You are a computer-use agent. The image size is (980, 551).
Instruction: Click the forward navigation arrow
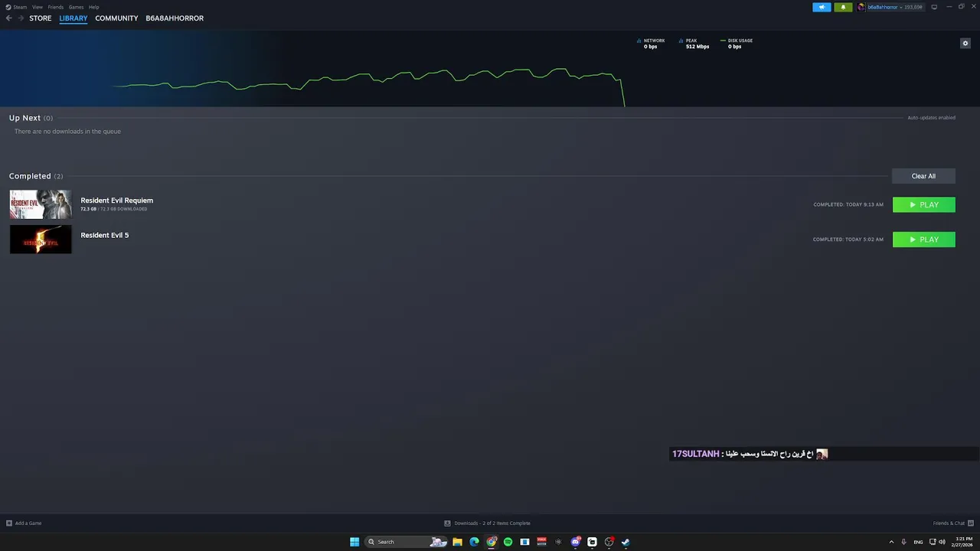coord(21,18)
